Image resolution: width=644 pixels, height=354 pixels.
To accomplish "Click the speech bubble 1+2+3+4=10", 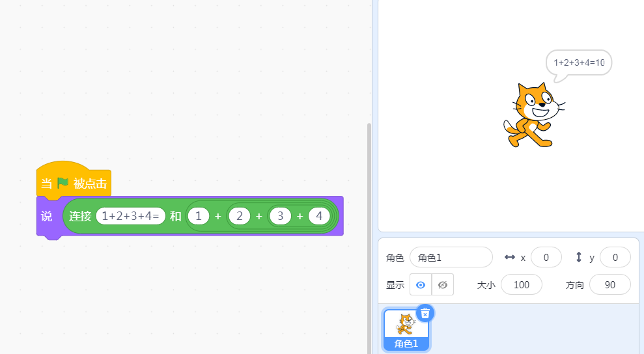I will pos(579,63).
